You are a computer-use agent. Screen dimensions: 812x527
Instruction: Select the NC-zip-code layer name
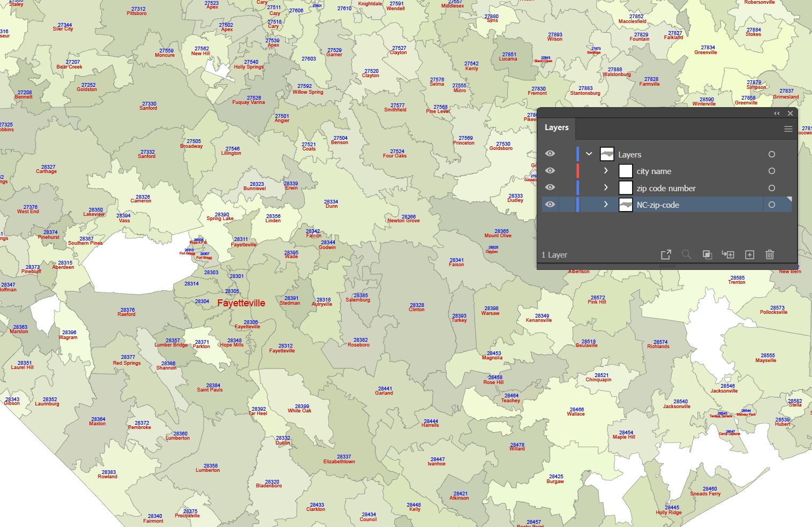click(658, 205)
